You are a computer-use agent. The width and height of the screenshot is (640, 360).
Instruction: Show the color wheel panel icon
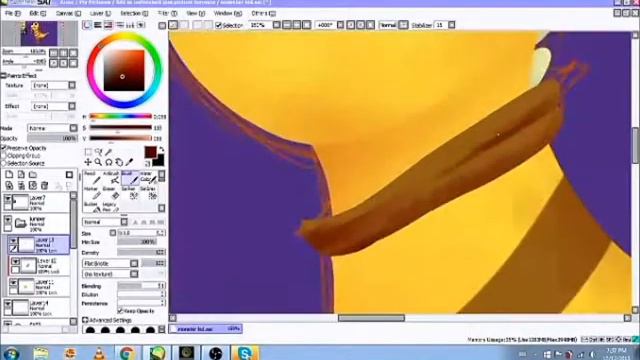pyautogui.click(x=87, y=25)
